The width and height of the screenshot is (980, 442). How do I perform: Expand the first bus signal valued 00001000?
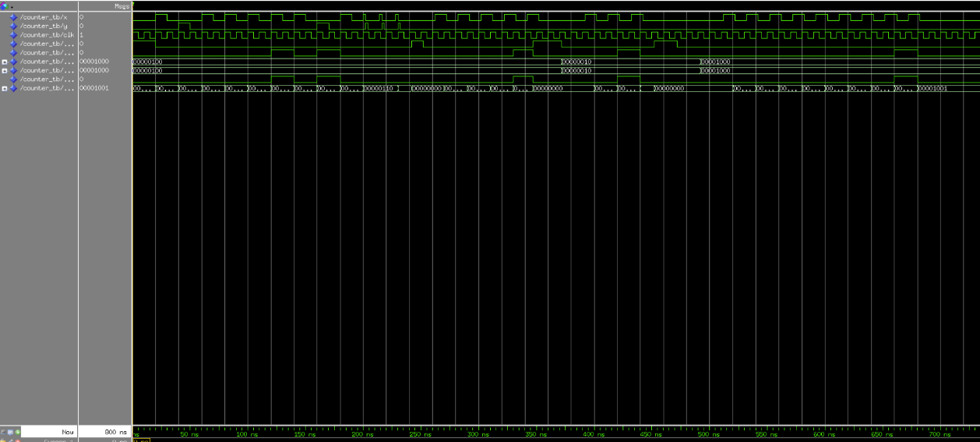[x=5, y=62]
